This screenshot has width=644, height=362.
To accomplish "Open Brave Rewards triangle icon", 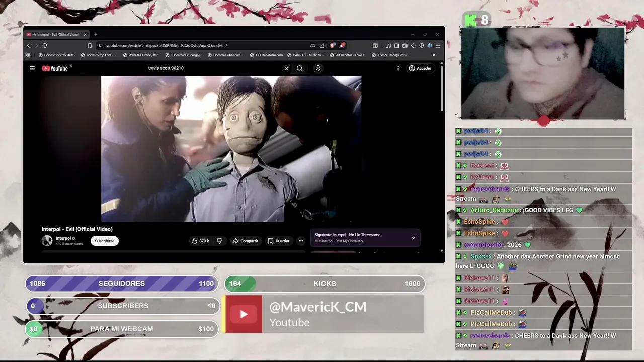I will click(x=342, y=45).
